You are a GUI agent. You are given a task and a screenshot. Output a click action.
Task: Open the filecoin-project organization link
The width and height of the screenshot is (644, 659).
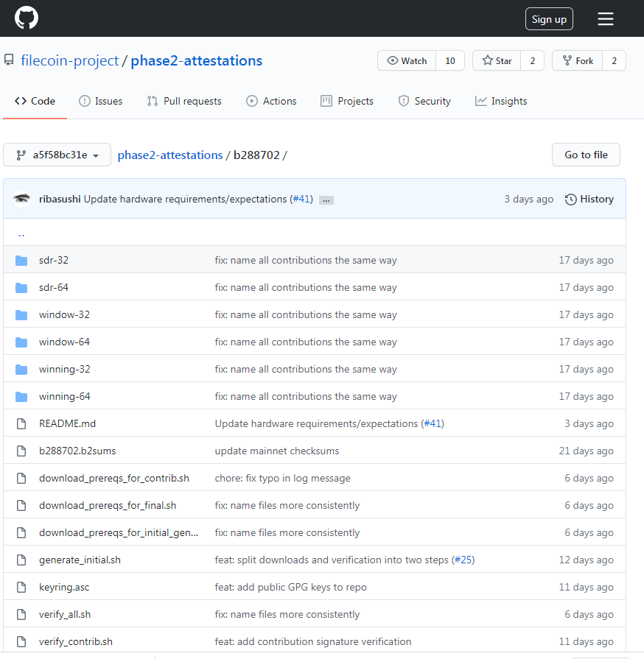70,60
